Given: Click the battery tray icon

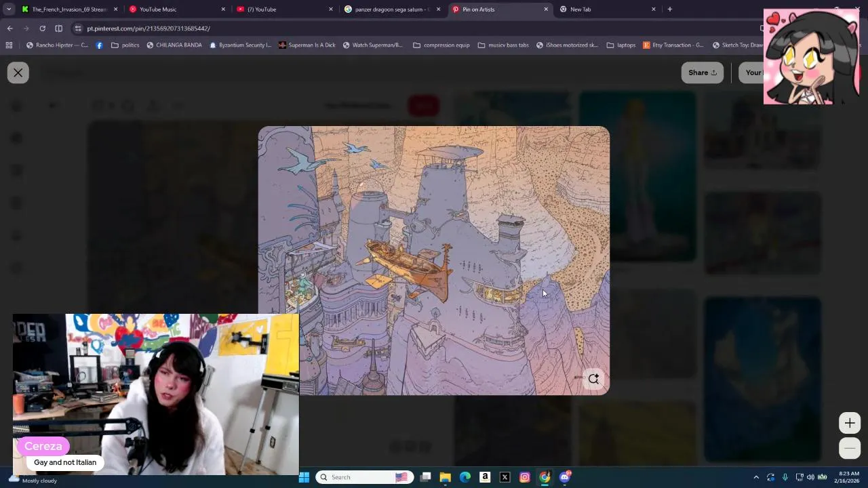Looking at the screenshot, I should pos(822,477).
